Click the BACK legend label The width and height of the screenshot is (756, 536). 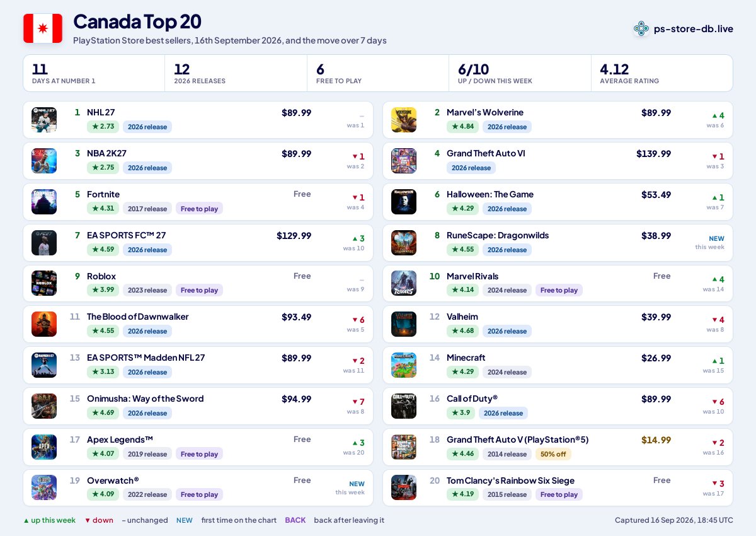tap(295, 520)
